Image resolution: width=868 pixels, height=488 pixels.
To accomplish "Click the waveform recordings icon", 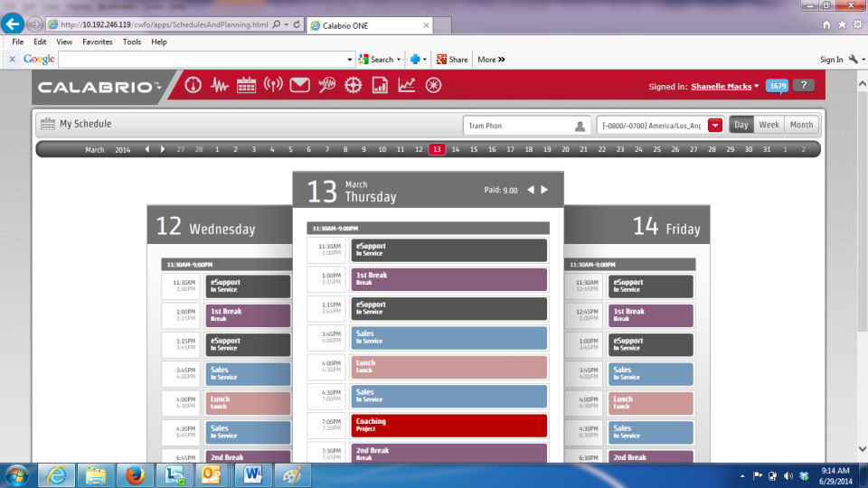I will tap(220, 85).
